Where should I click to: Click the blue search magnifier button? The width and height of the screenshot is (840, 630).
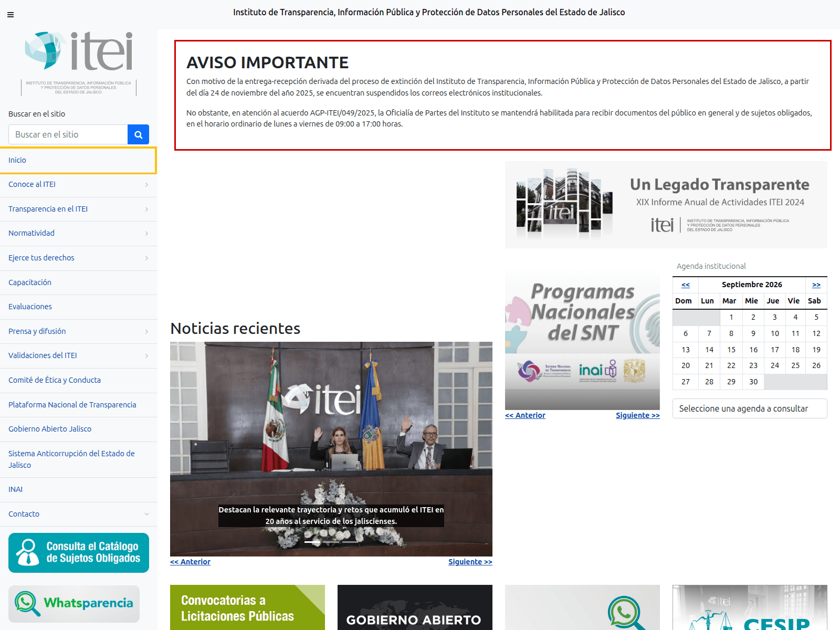click(138, 134)
